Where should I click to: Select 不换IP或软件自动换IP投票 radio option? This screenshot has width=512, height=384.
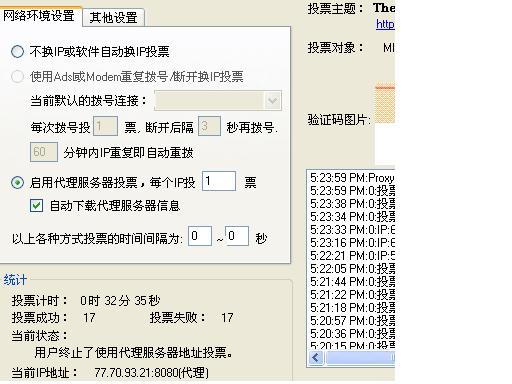coord(17,52)
